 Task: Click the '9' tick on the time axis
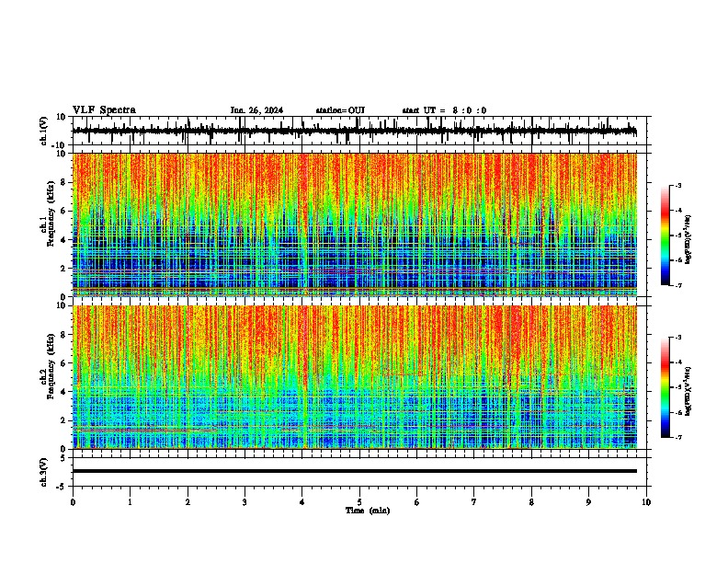point(588,502)
